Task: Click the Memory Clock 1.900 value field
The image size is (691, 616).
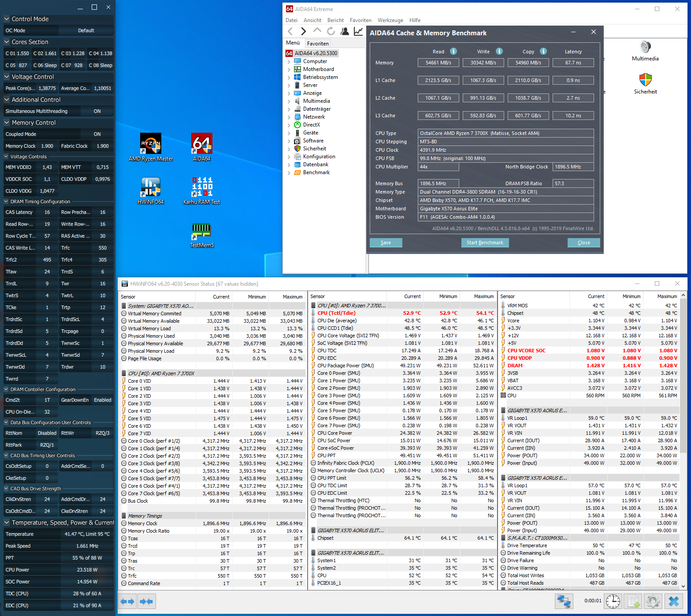Action: (47, 146)
